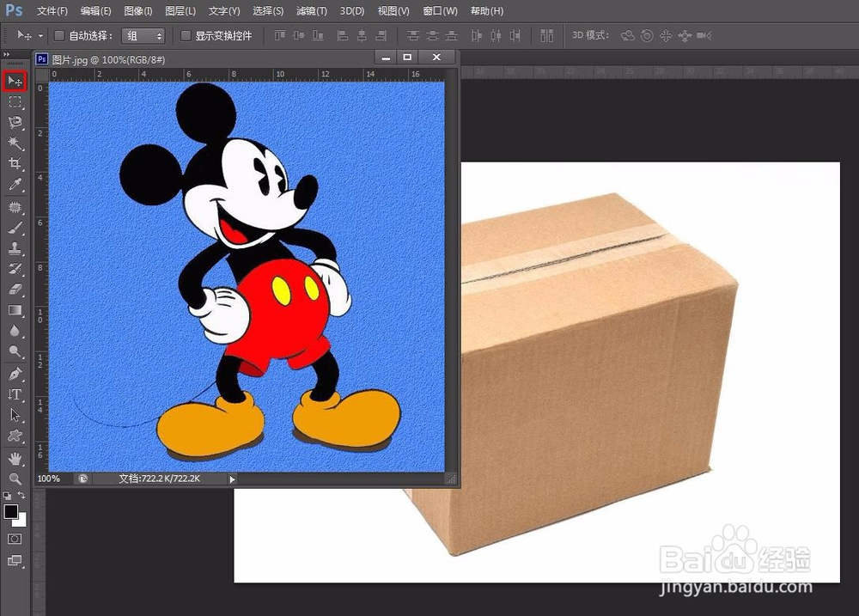The width and height of the screenshot is (859, 616).
Task: Select the Dodge tool
Action: [x=15, y=351]
